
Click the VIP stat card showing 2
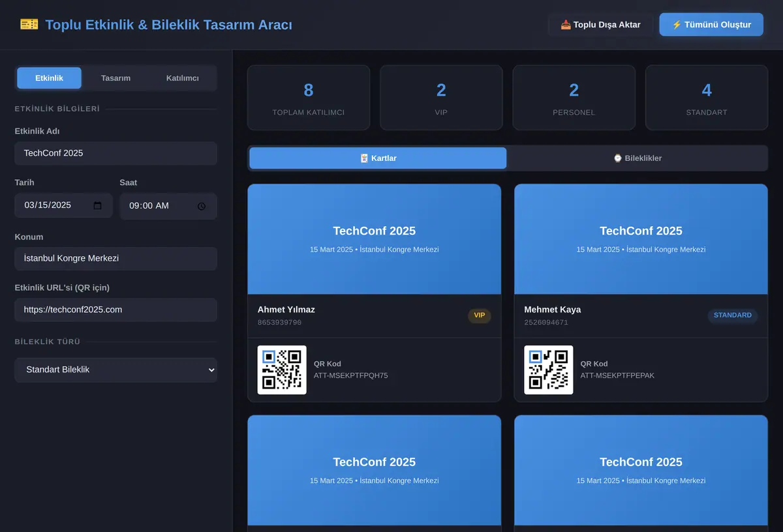(441, 98)
